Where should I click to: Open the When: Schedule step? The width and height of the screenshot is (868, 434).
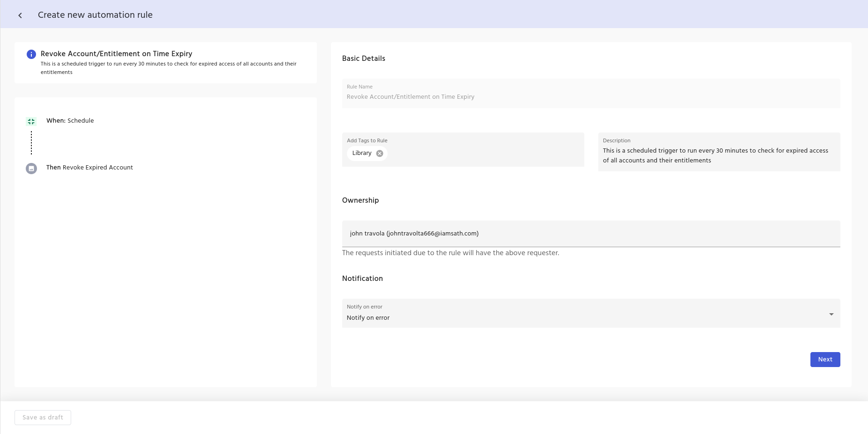click(70, 121)
